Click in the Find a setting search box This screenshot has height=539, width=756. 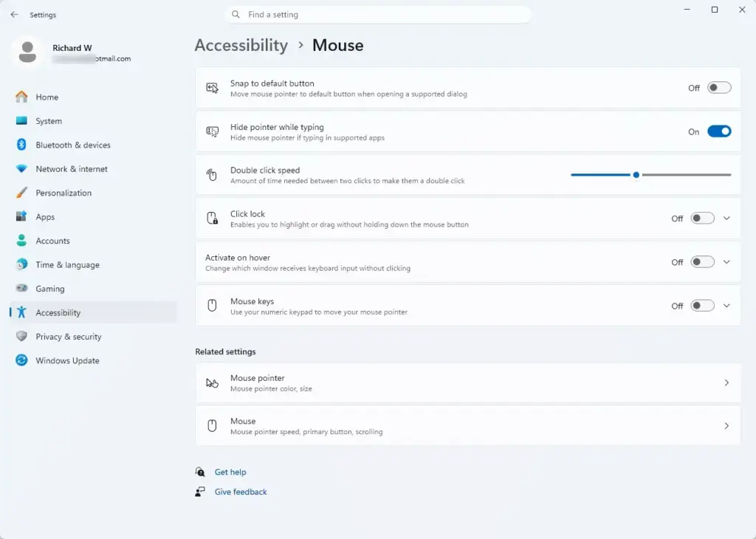pyautogui.click(x=378, y=15)
